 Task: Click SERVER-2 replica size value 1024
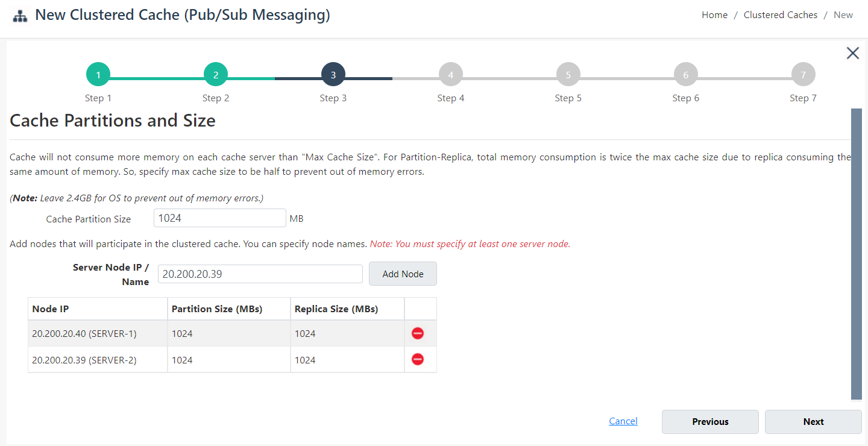tap(305, 360)
